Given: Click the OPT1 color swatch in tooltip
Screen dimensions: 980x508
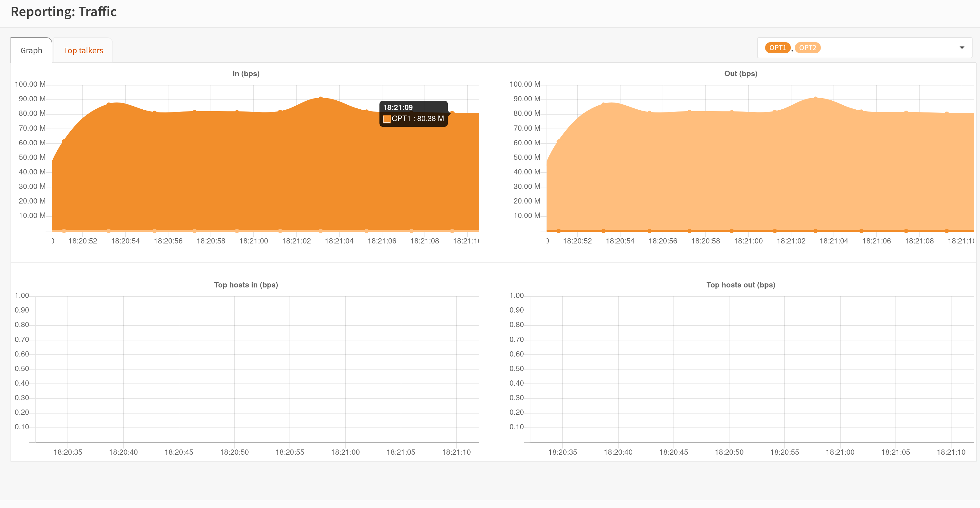Looking at the screenshot, I should tap(386, 119).
